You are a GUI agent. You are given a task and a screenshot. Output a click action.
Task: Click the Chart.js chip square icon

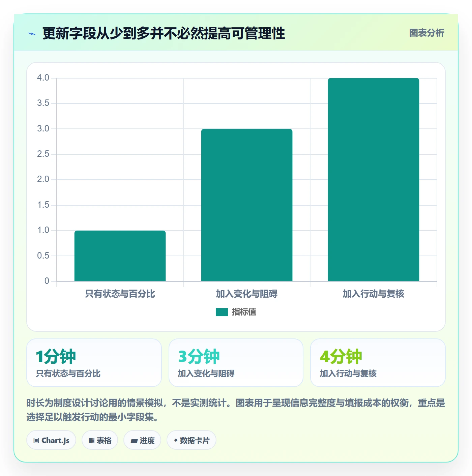(x=36, y=441)
